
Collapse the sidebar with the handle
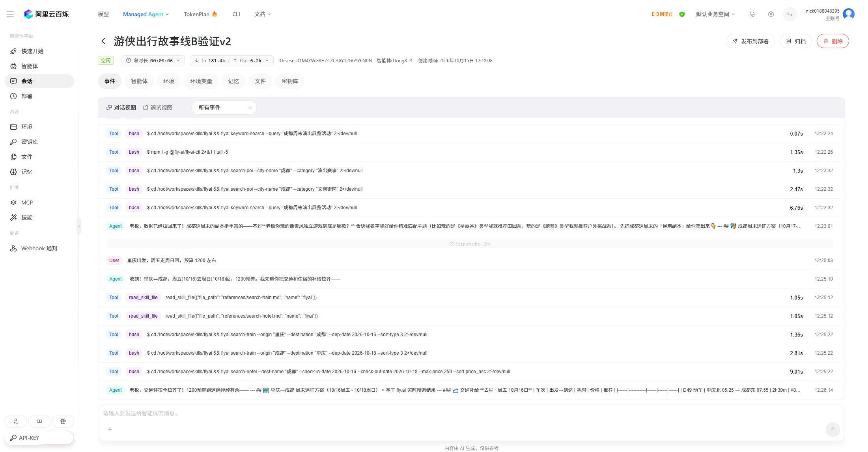(x=79, y=226)
